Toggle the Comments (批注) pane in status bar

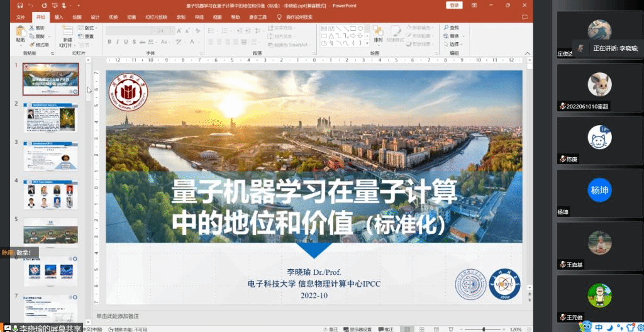coord(386,329)
